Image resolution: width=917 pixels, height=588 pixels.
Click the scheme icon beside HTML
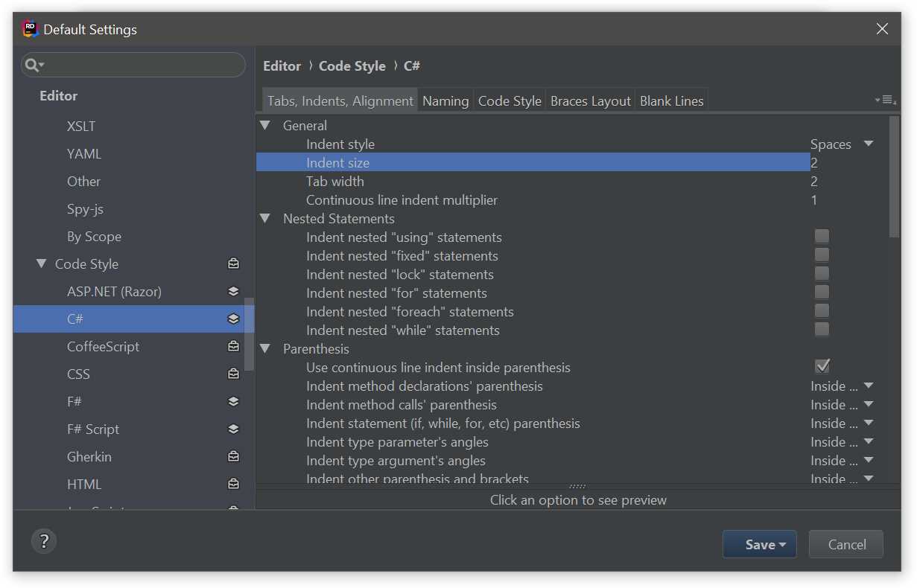[x=233, y=485]
